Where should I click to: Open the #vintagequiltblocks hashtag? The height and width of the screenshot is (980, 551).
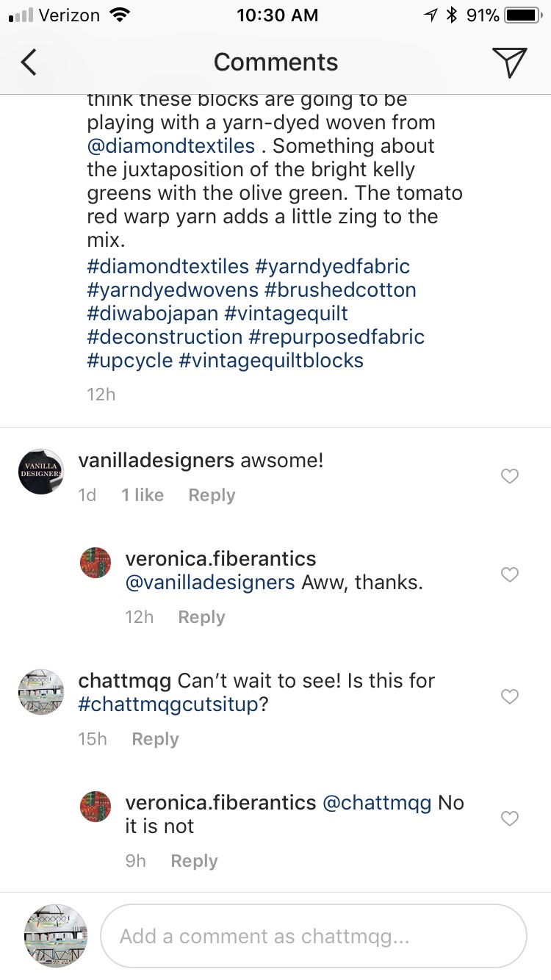pos(271,361)
